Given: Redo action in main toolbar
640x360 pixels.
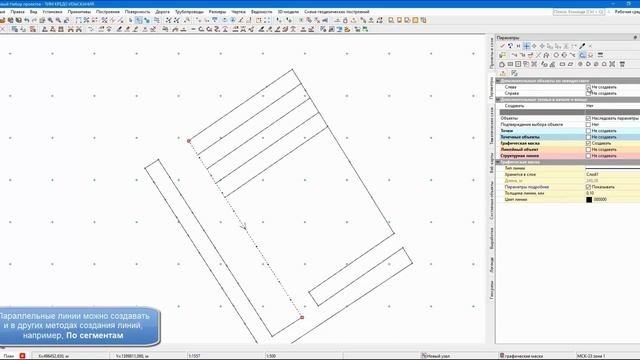Looking at the screenshot, I should tap(34, 20).
